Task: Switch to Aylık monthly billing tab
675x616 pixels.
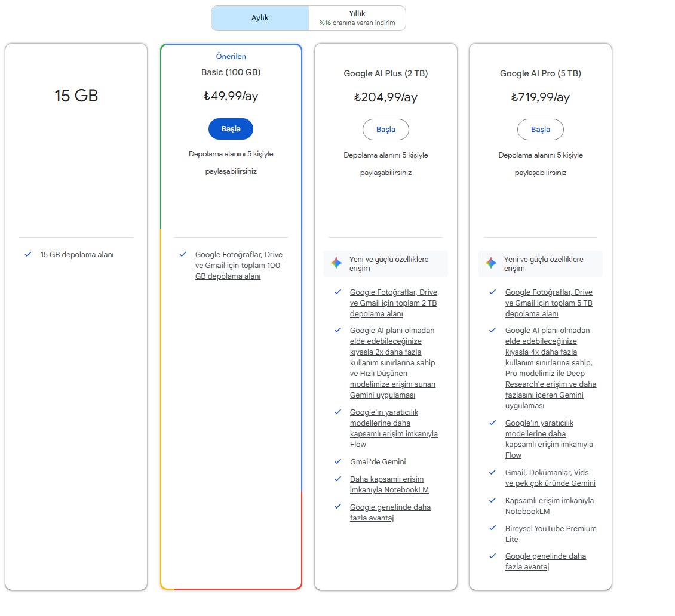Action: click(x=260, y=18)
